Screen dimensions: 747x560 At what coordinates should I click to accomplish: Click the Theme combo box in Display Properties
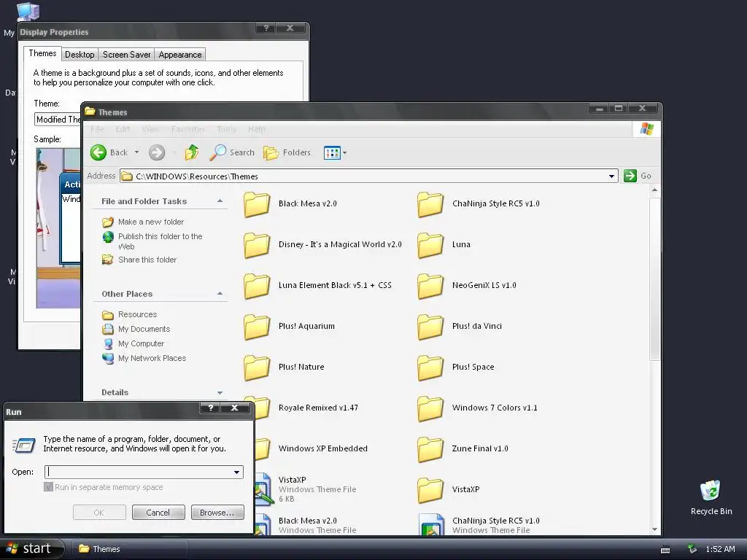click(58, 120)
